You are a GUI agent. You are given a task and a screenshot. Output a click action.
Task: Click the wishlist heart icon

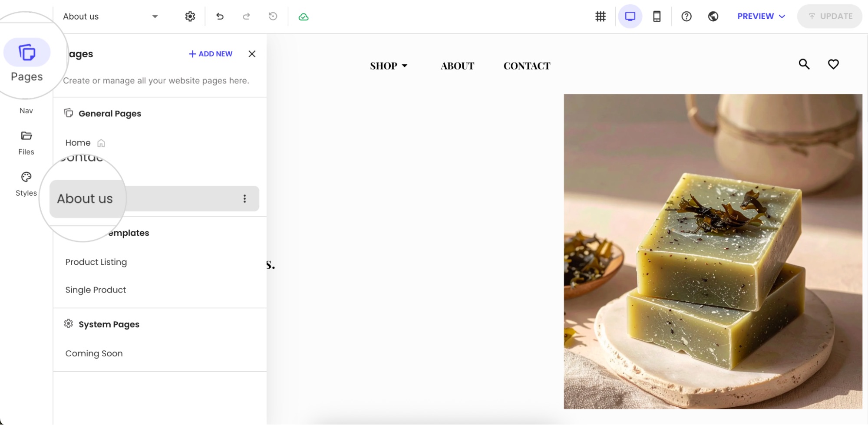click(833, 64)
